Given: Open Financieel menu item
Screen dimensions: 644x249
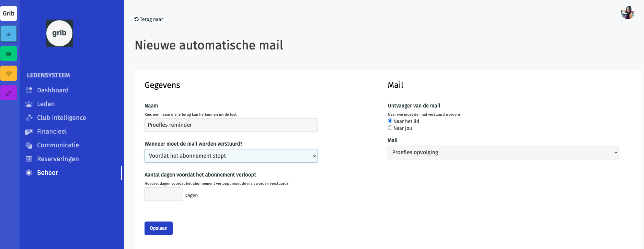Looking at the screenshot, I should [x=52, y=132].
